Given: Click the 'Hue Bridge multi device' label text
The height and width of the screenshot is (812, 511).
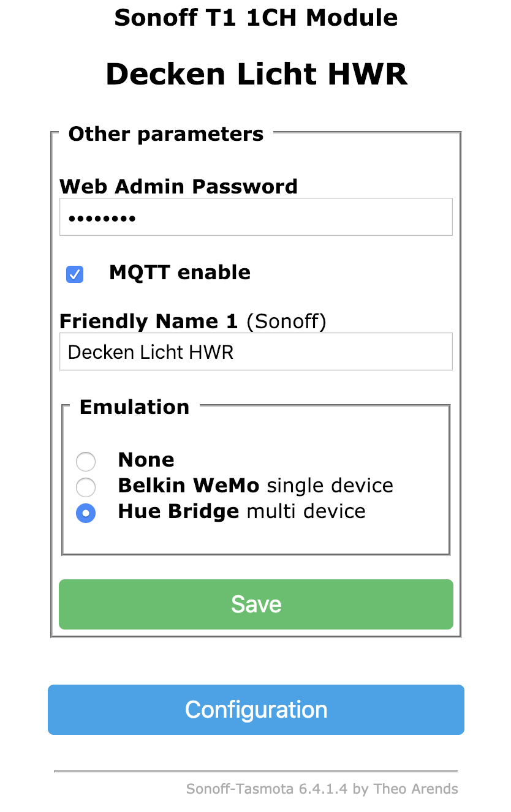Looking at the screenshot, I should pyautogui.click(x=241, y=511).
